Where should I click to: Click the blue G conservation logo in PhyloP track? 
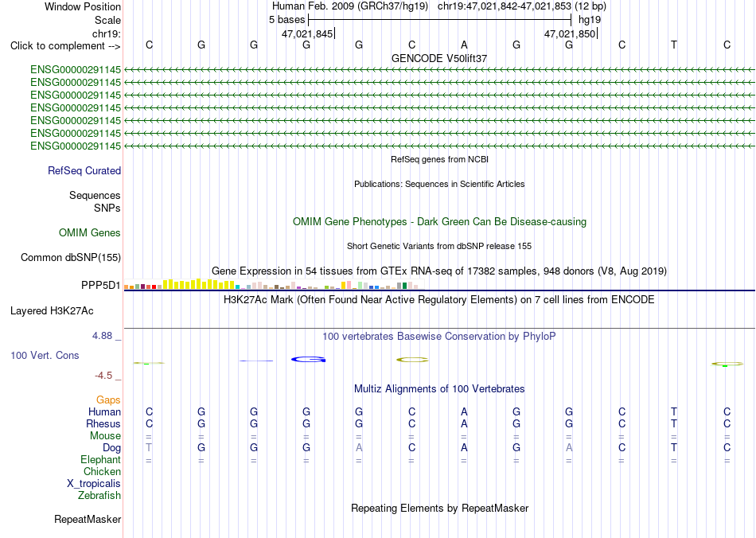pyautogui.click(x=309, y=359)
